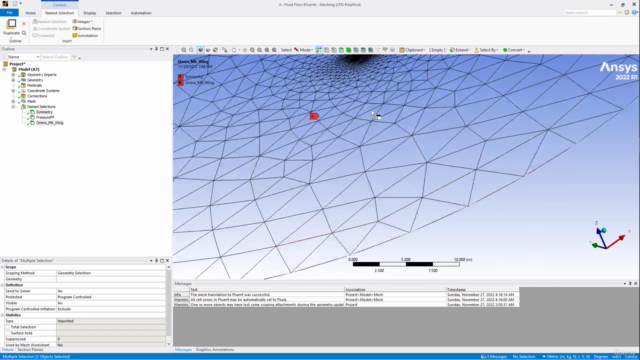The width and height of the screenshot is (640, 360).
Task: Insert a Section Plane
Action: [87, 29]
